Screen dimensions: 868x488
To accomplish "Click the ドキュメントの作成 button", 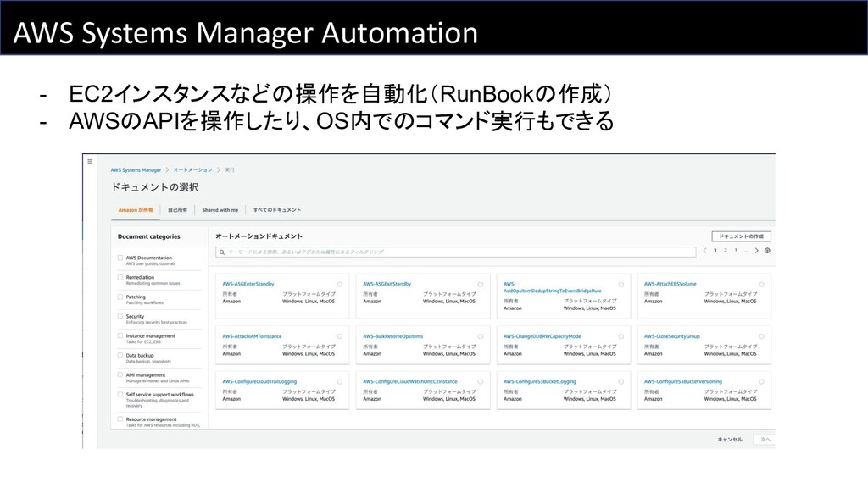I will (741, 236).
